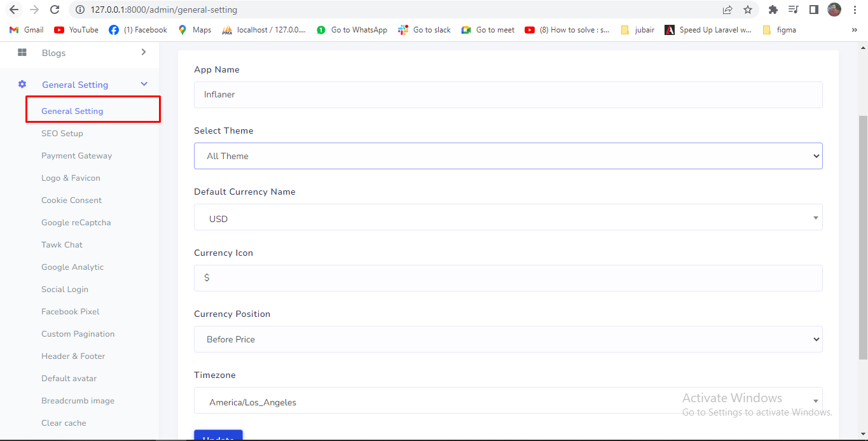Open the Timezone dropdown
The image size is (868, 441).
click(x=507, y=402)
